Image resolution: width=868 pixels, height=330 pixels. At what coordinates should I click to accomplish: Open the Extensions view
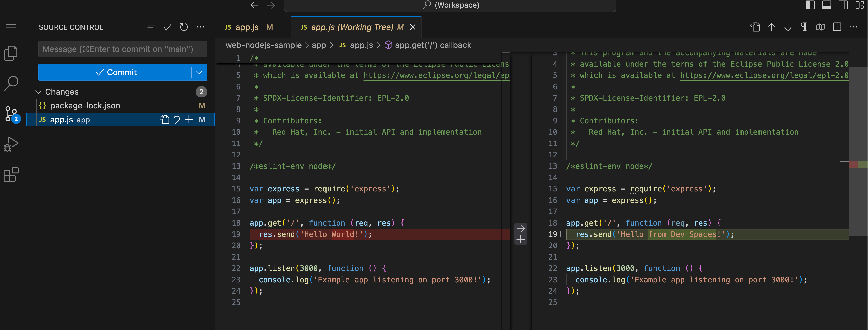(11, 175)
